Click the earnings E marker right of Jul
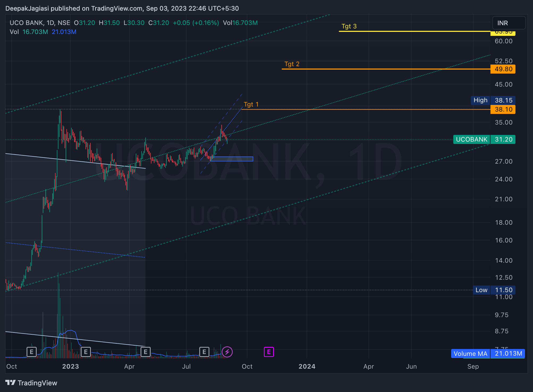The height and width of the screenshot is (392, 533). click(x=204, y=352)
